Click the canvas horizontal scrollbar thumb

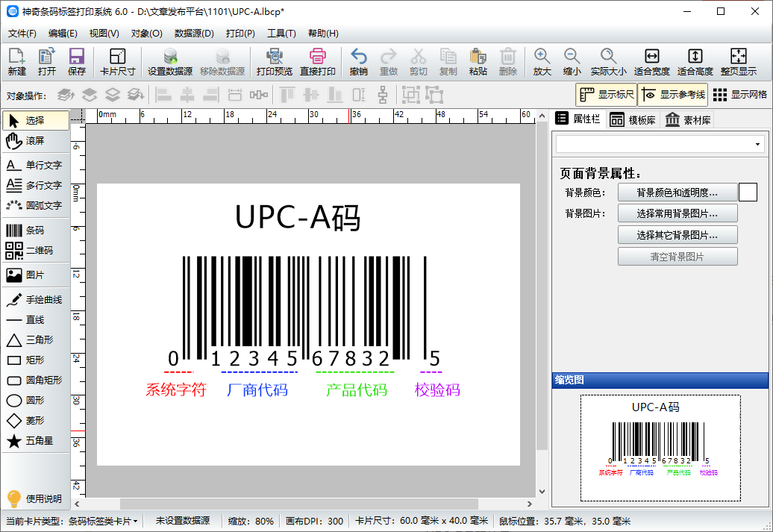click(x=298, y=504)
